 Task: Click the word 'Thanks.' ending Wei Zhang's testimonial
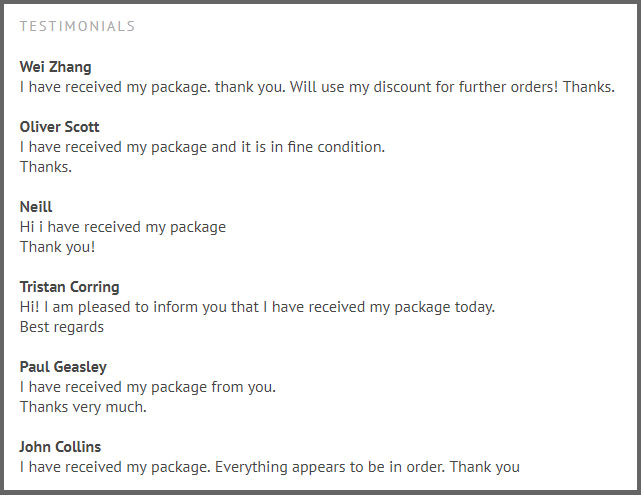point(589,87)
